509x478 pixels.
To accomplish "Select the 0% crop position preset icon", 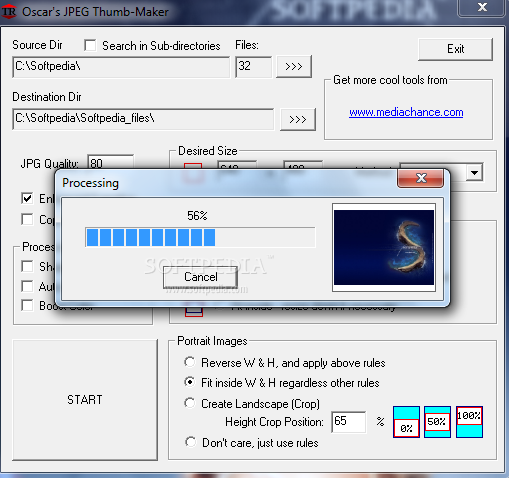I will (x=406, y=422).
